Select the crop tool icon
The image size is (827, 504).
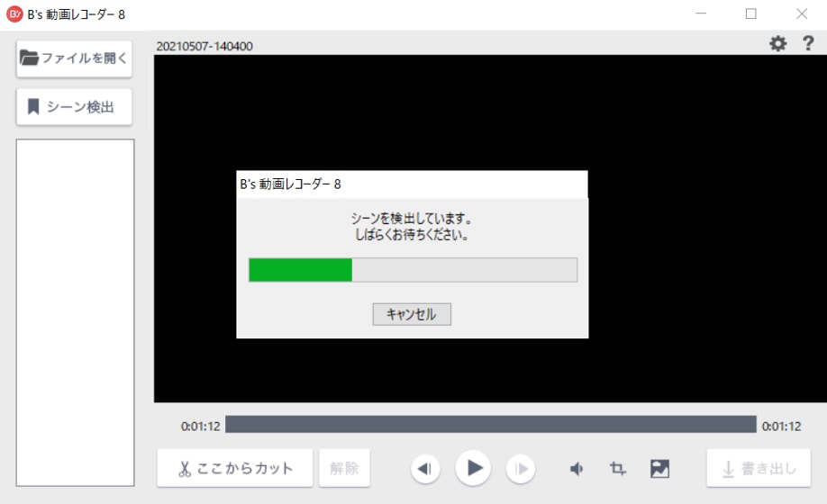tap(618, 468)
